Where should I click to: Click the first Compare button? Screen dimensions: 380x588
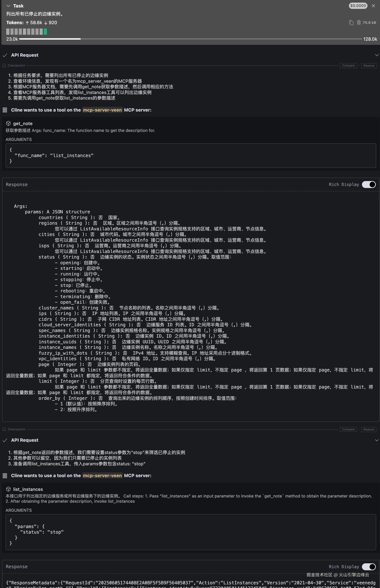[348, 65]
